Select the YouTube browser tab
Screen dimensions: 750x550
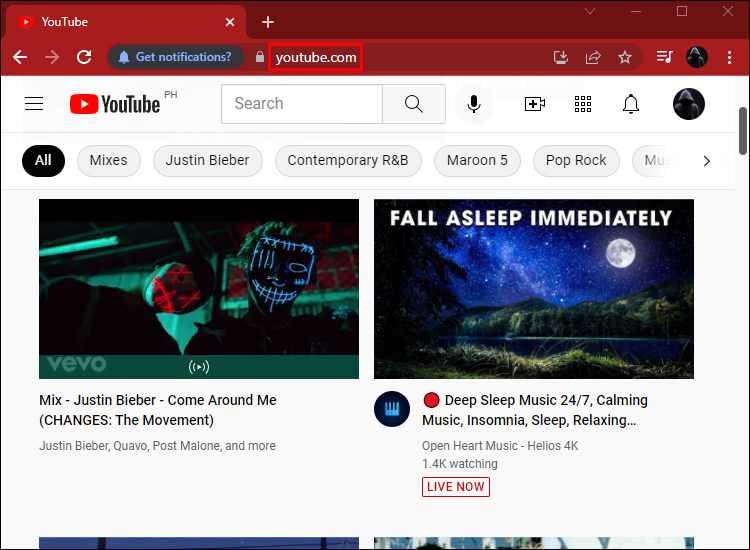coord(126,22)
